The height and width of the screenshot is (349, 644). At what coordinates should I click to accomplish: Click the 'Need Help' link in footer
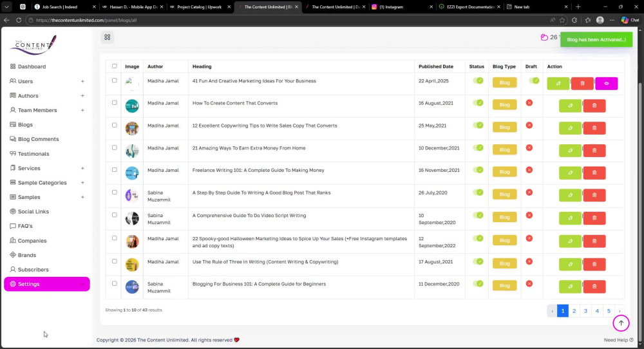click(x=618, y=340)
